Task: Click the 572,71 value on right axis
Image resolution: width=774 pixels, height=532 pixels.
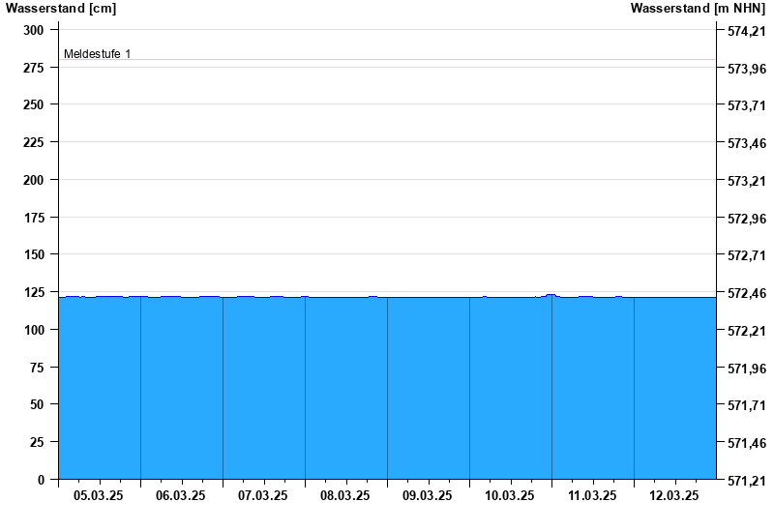Action: [747, 255]
